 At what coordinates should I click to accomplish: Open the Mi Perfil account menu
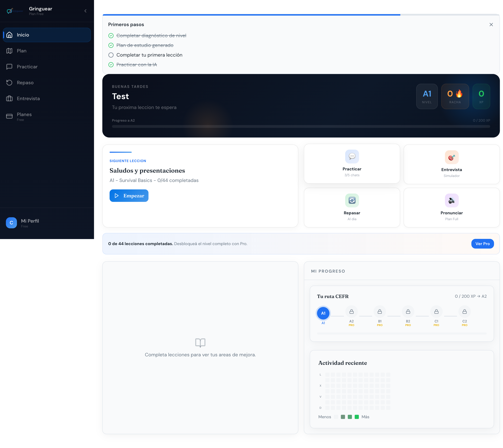coord(30,223)
